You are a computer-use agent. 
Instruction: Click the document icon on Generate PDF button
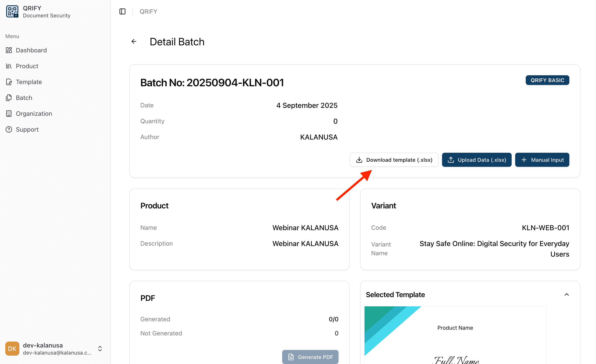291,357
